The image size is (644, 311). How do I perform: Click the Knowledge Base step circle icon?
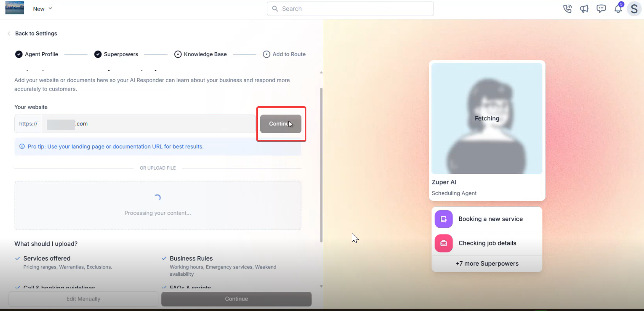178,54
